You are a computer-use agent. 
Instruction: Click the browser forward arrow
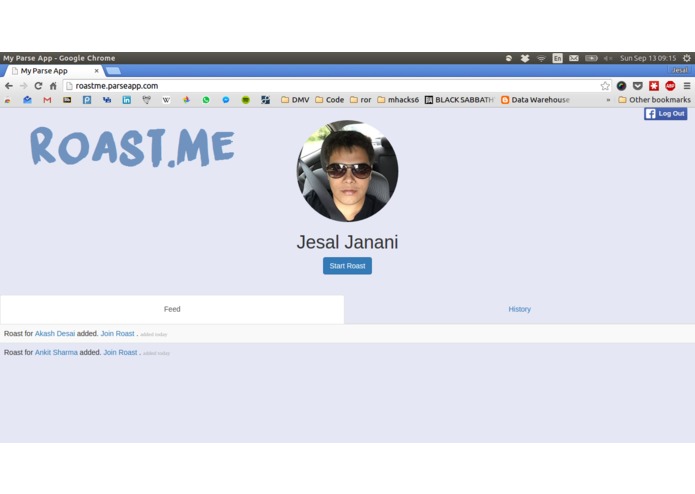coord(23,86)
